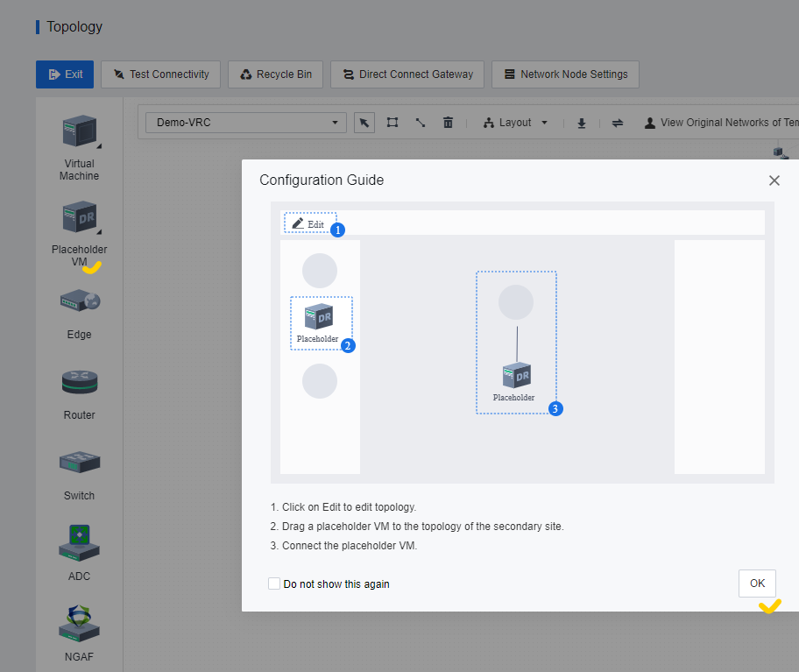Click the swap arrows icon

(x=617, y=123)
